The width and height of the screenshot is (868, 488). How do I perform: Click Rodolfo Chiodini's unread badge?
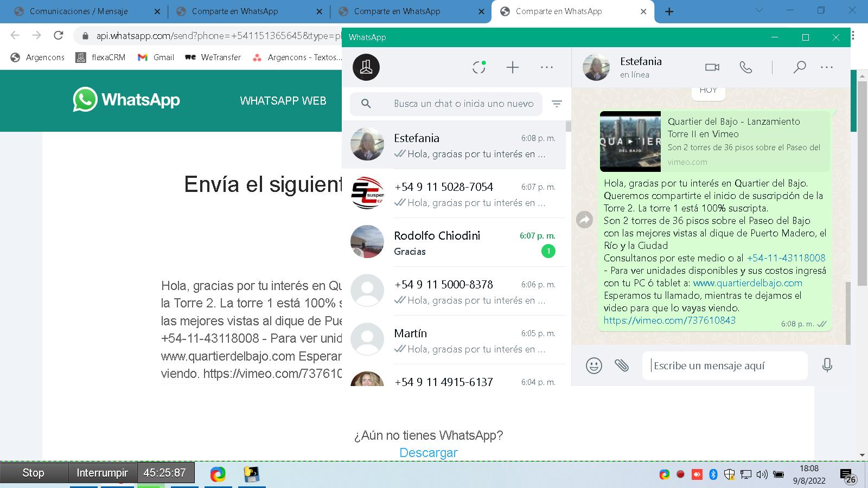click(x=548, y=251)
